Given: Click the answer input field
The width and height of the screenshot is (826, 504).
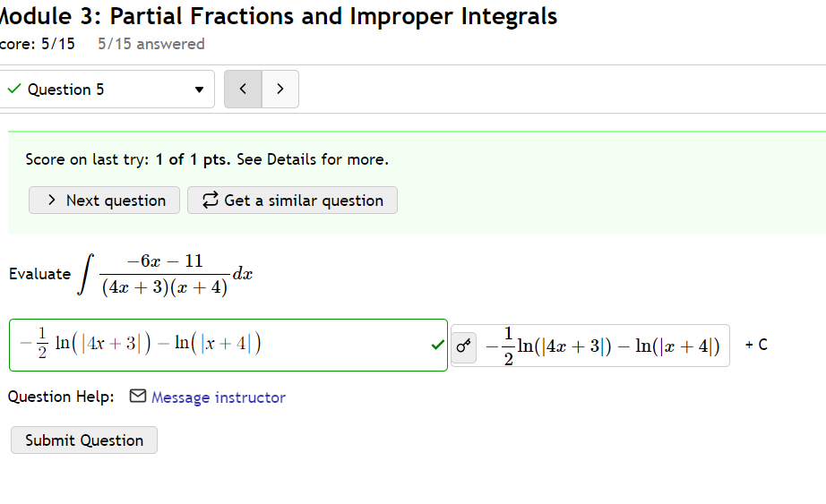Looking at the screenshot, I should pyautogui.click(x=228, y=345).
